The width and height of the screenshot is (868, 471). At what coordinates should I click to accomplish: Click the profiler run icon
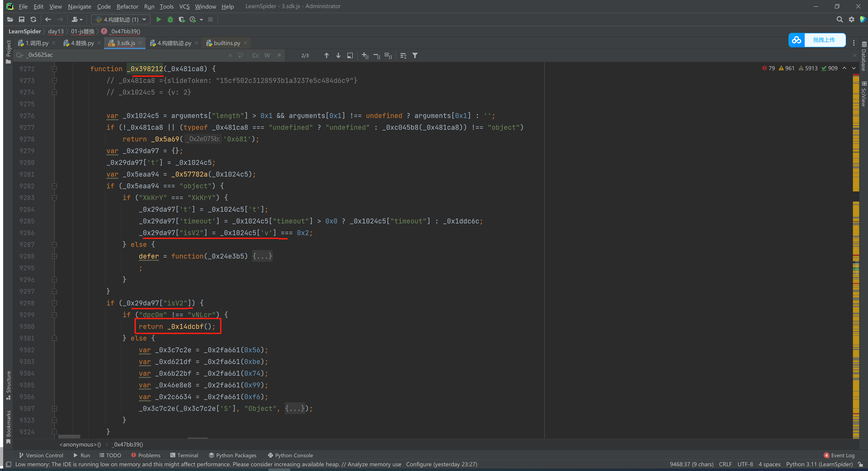193,20
